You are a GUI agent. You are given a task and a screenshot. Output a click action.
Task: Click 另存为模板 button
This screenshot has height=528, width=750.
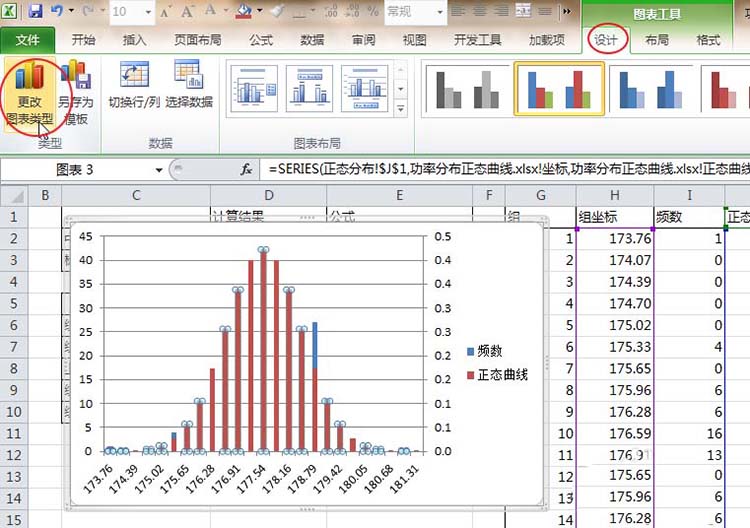click(x=76, y=93)
